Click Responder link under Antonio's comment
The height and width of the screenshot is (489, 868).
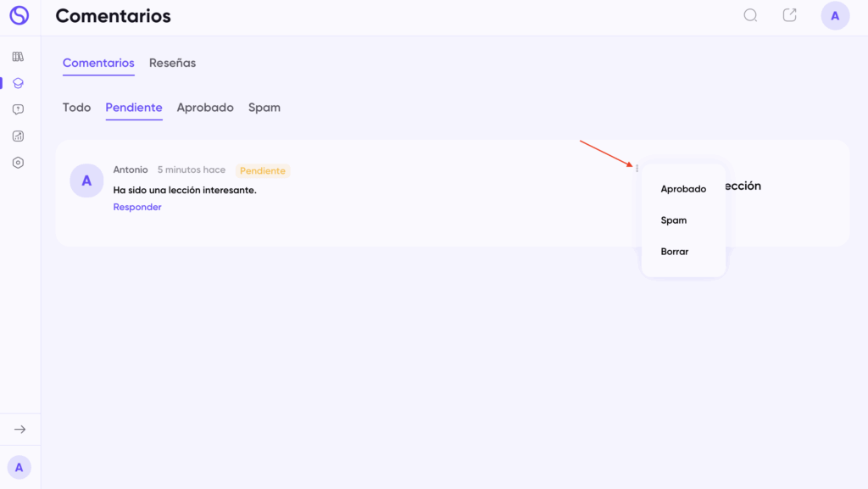click(137, 207)
